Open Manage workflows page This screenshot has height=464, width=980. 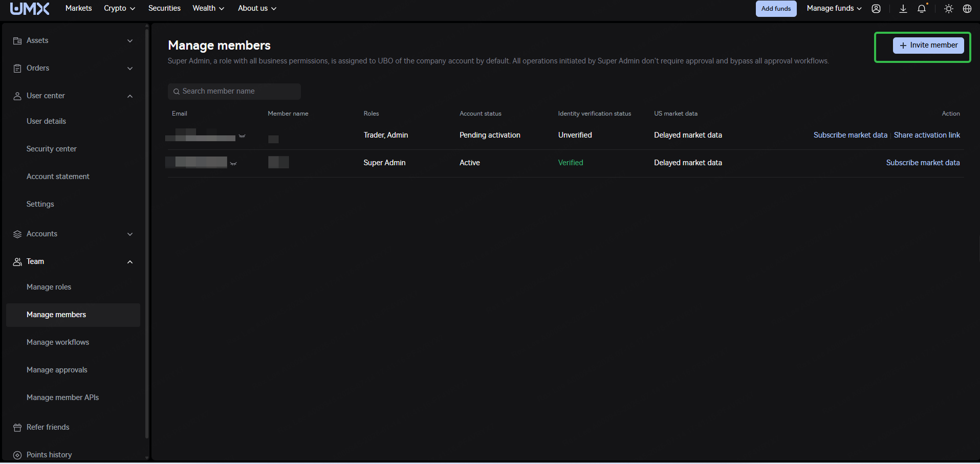coord(58,342)
